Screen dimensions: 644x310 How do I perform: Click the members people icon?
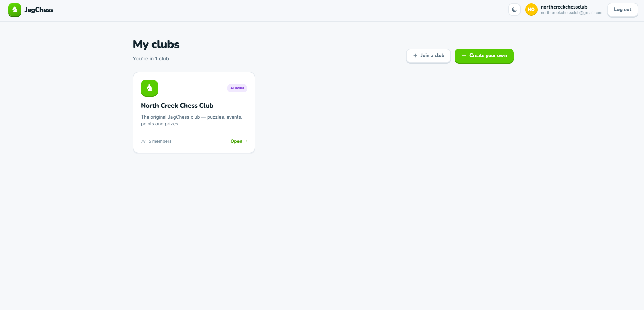143,141
